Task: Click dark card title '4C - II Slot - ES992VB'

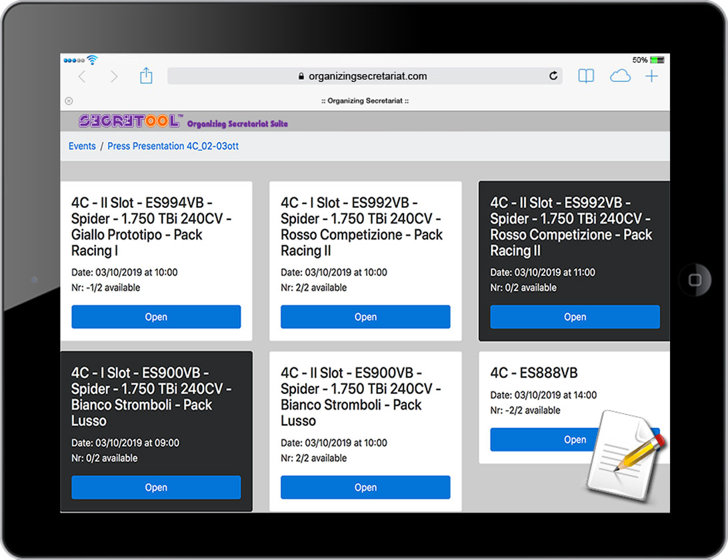Action: [x=571, y=227]
